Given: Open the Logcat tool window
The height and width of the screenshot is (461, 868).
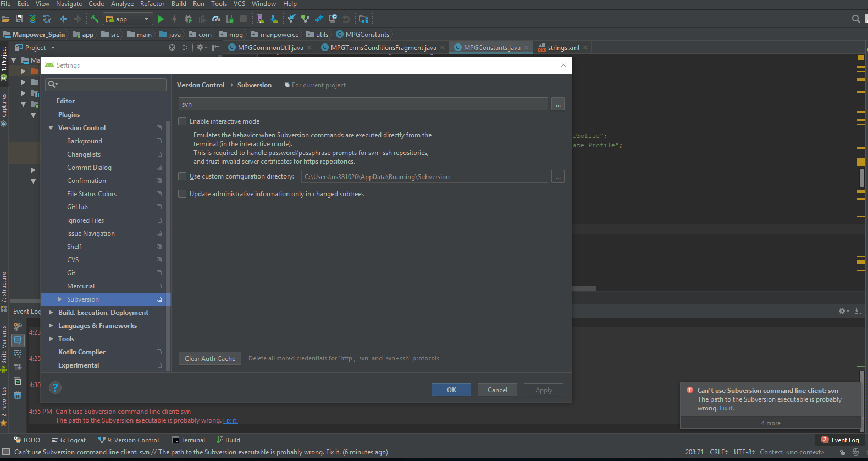Looking at the screenshot, I should point(69,440).
